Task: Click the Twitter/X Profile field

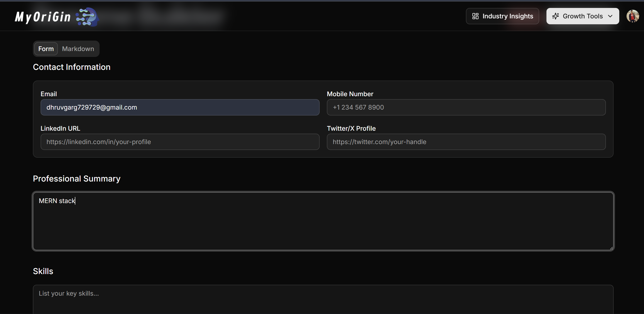Action: coord(466,142)
